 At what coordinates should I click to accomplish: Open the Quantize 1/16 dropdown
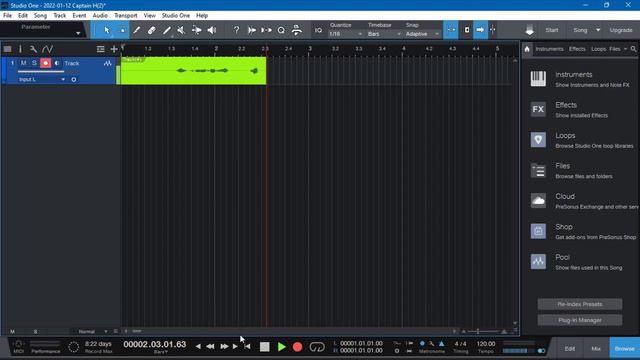(x=346, y=34)
